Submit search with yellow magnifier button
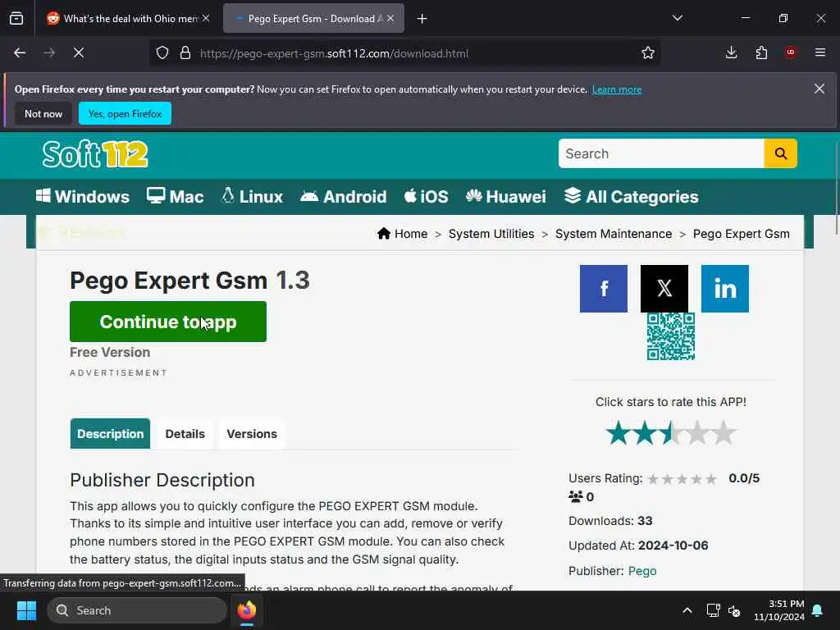 [781, 153]
